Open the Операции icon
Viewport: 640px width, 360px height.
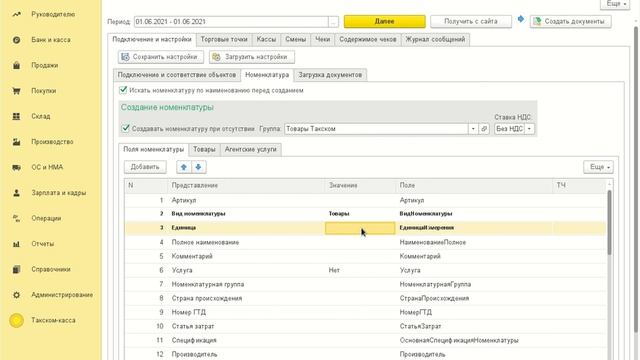(x=16, y=218)
